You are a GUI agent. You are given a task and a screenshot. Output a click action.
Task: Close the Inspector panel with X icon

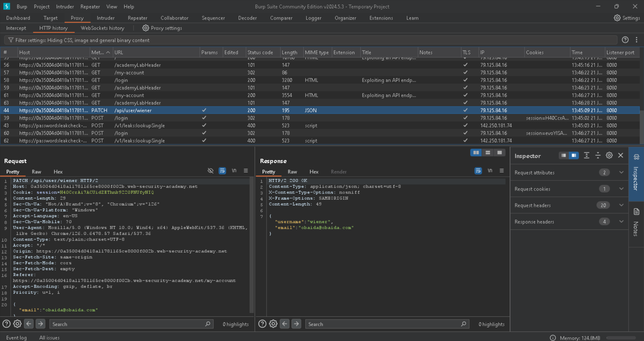pos(621,156)
